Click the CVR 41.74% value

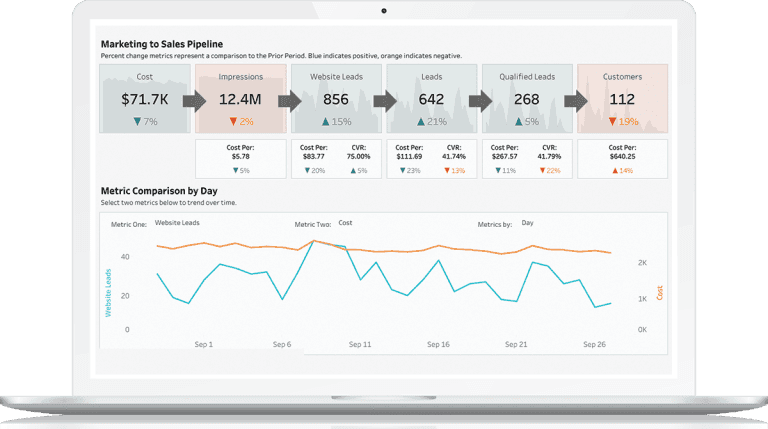pyautogui.click(x=454, y=157)
